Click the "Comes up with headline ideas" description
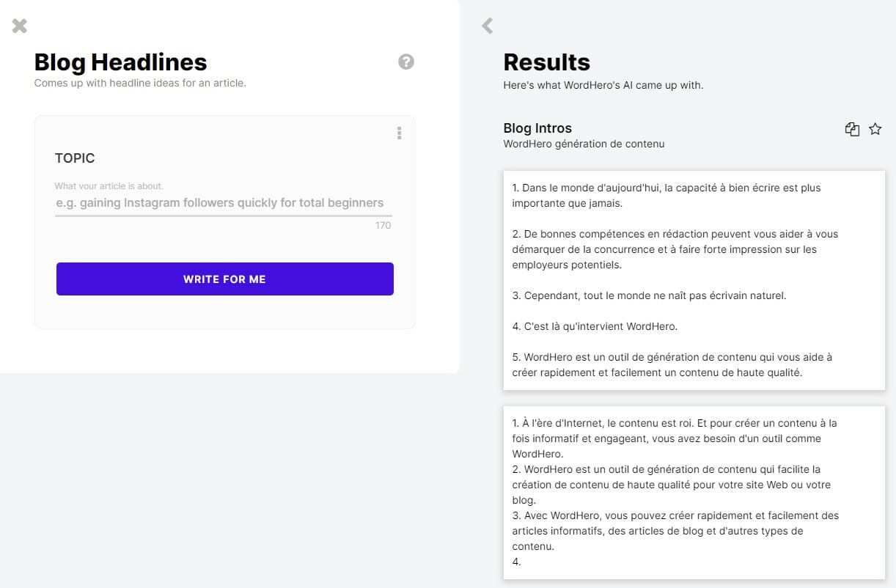Screen dimensions: 896x588 tap(140, 83)
